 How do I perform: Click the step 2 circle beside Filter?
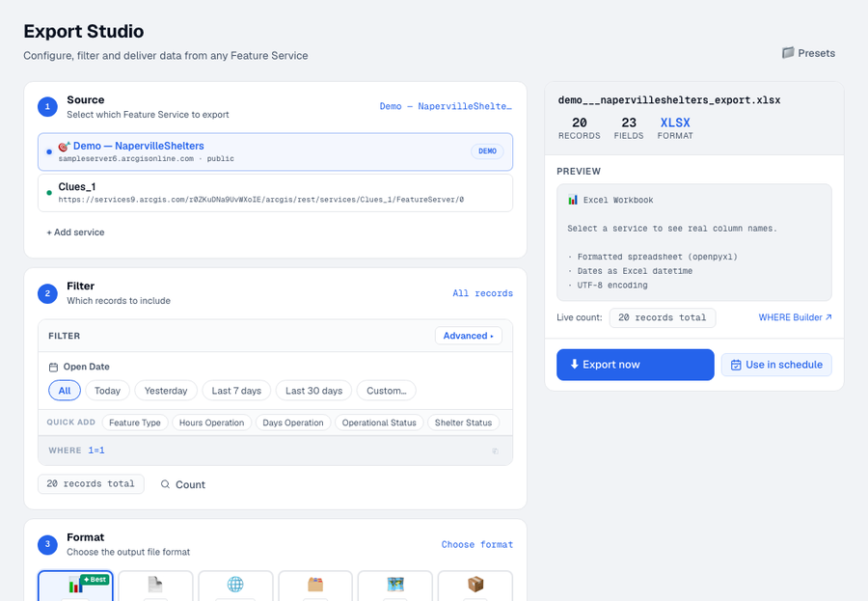47,293
